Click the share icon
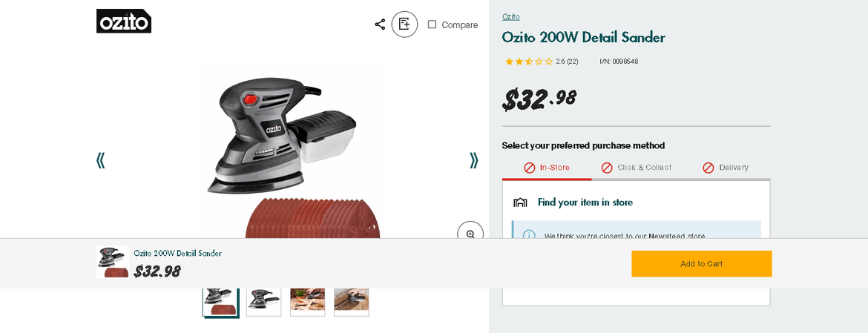Viewport: 868px width, 333px height. [380, 24]
